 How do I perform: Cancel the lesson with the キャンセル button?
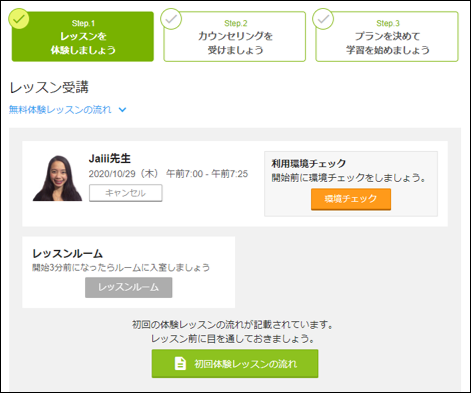126,193
